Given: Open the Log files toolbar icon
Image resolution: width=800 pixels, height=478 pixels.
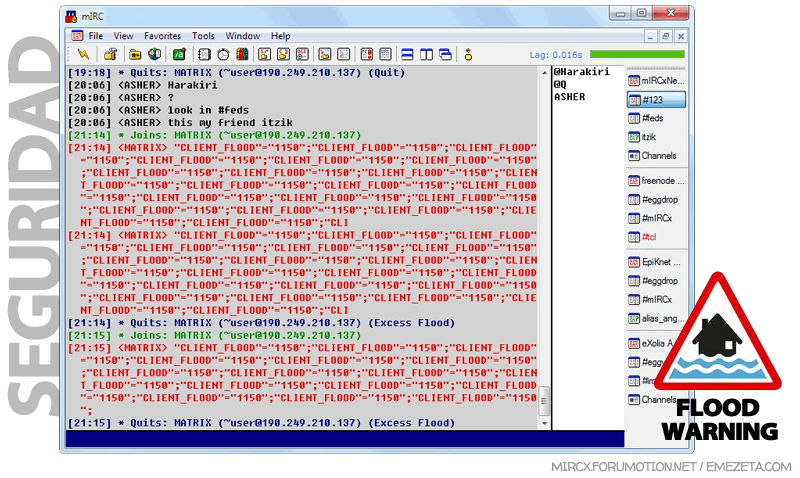Looking at the screenshot, I should (x=343, y=54).
